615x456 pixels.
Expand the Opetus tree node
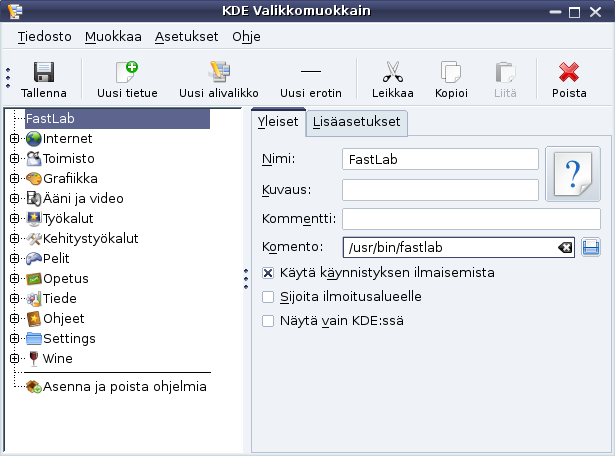[x=14, y=278]
